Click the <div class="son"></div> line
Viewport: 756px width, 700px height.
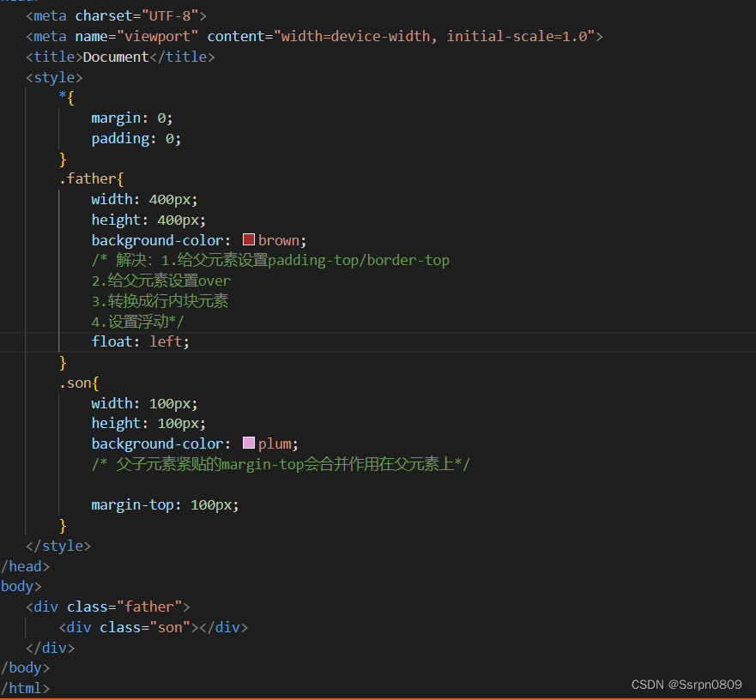tap(154, 627)
